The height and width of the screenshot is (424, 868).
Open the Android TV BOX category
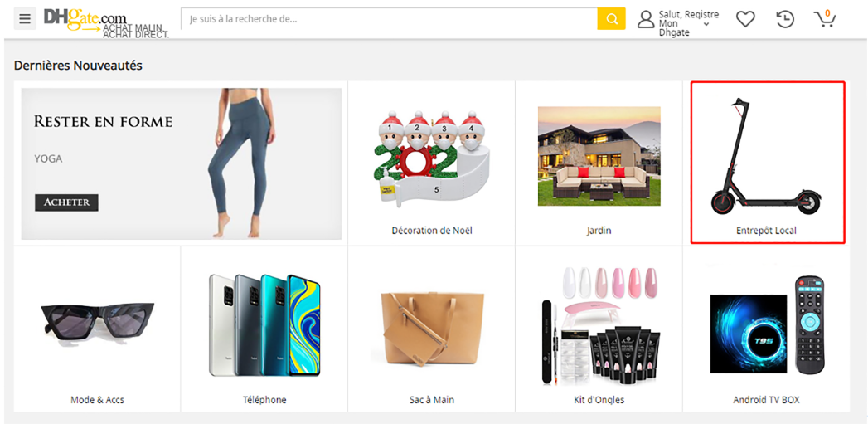(x=766, y=329)
